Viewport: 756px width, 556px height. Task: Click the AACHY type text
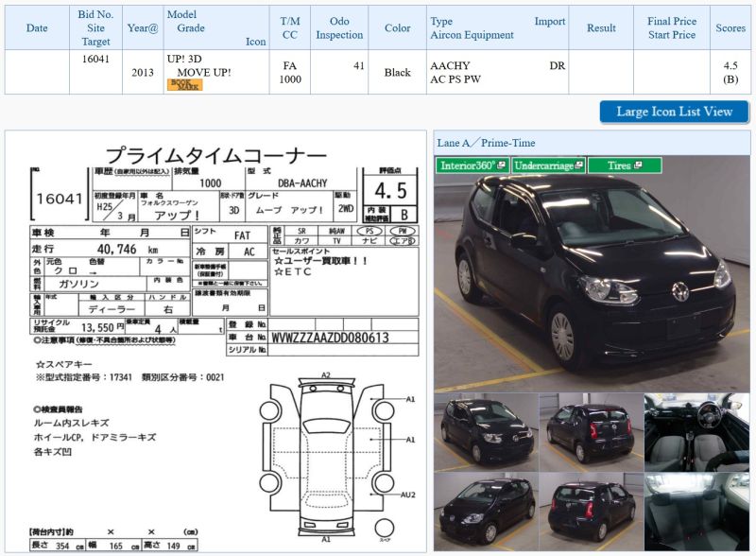click(450, 65)
